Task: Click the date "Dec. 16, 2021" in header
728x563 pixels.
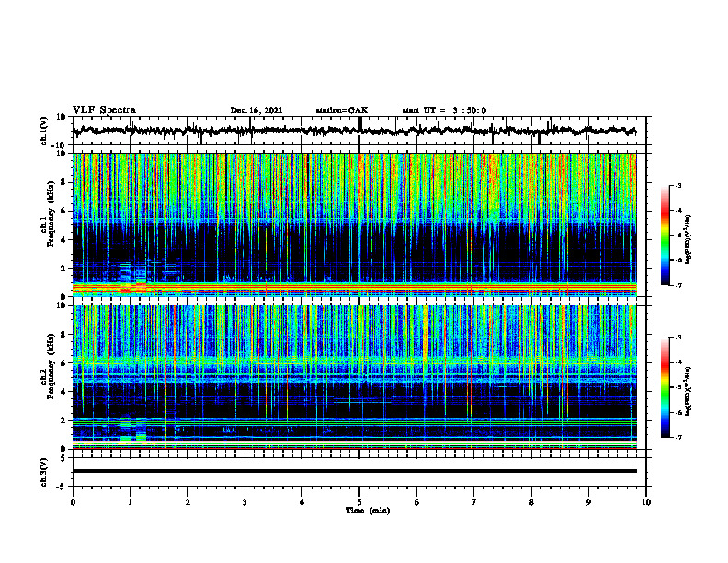Action: 256,110
